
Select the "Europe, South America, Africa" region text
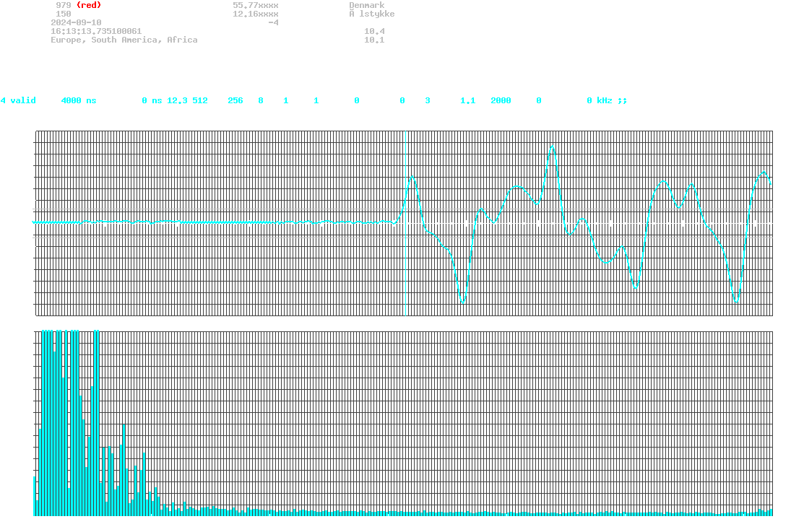coord(124,40)
